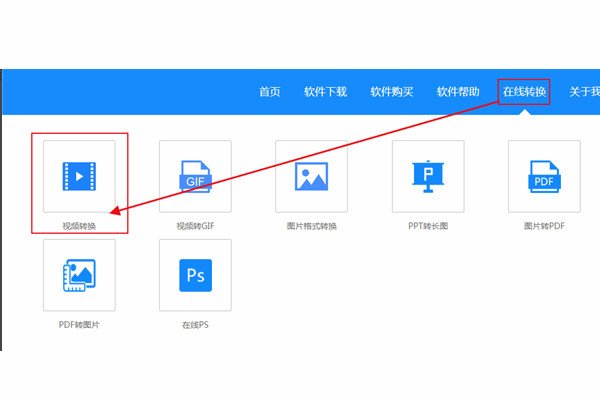
Task: Click the 视频转换 text label
Action: pyautogui.click(x=79, y=226)
